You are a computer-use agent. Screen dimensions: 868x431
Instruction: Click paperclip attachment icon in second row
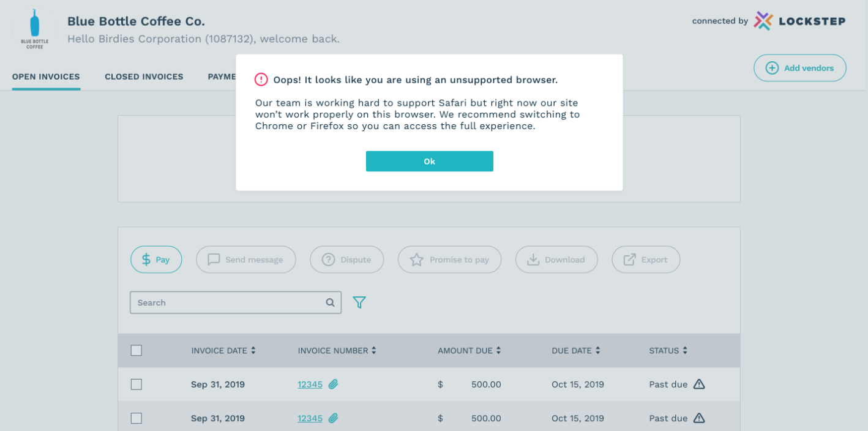click(x=333, y=418)
